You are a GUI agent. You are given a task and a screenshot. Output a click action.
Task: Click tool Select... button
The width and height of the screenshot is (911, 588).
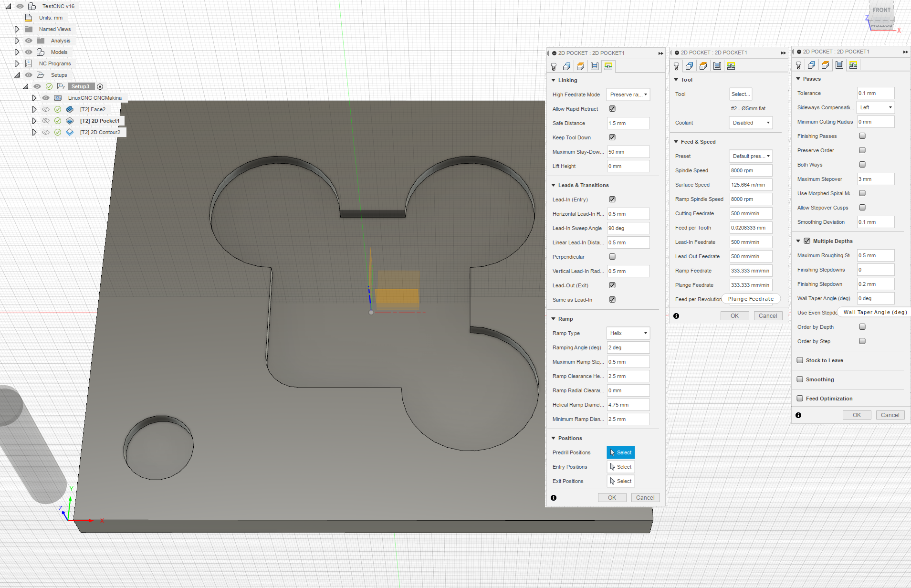pos(741,94)
